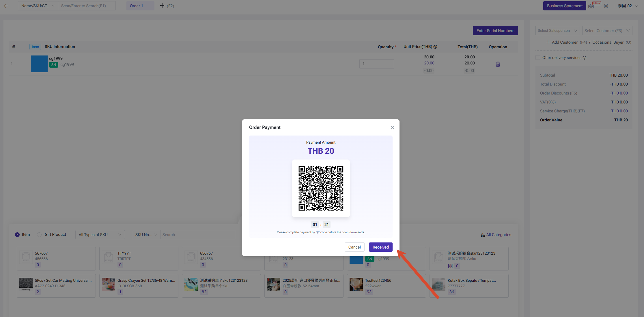Click the delivery services help icon

(585, 58)
